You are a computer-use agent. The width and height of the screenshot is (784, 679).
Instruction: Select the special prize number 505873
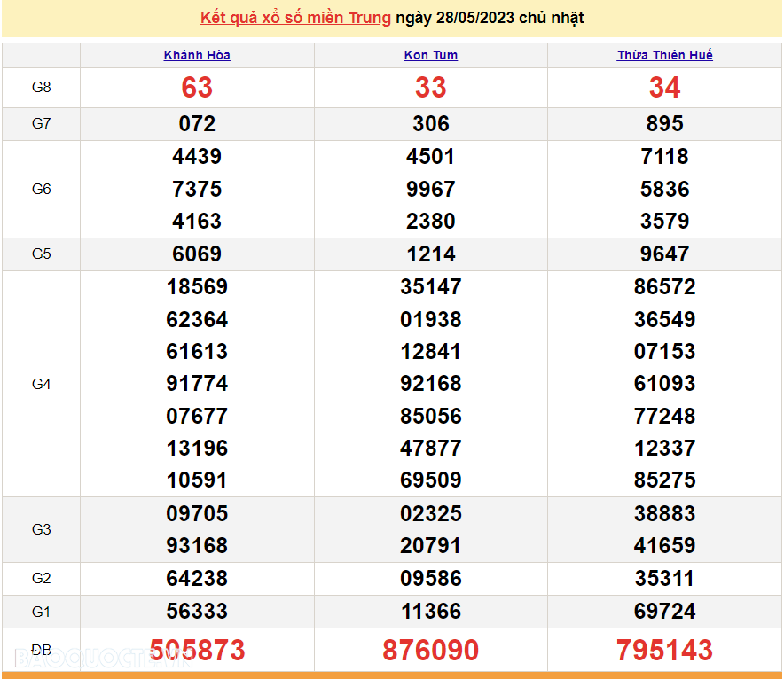(x=197, y=650)
